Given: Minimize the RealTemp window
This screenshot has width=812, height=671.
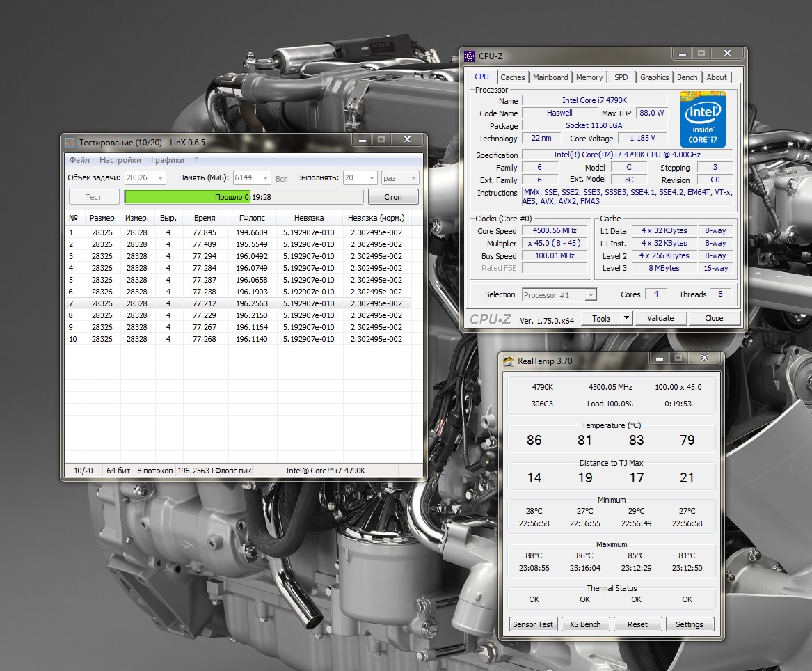Looking at the screenshot, I should 659,358.
